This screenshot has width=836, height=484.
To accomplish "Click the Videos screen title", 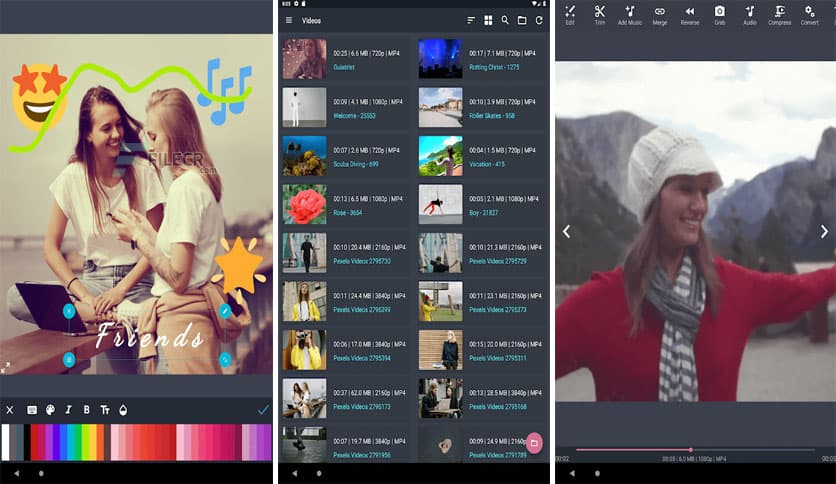I will coord(311,21).
